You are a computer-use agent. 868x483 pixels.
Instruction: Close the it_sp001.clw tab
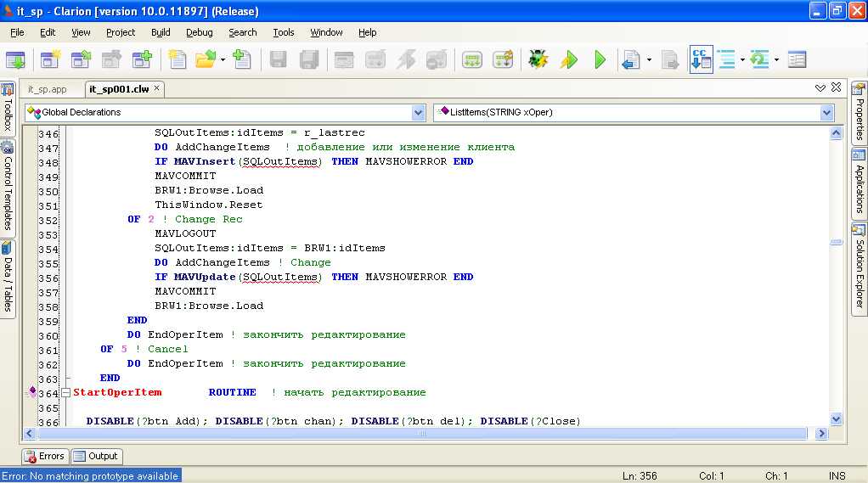(157, 88)
